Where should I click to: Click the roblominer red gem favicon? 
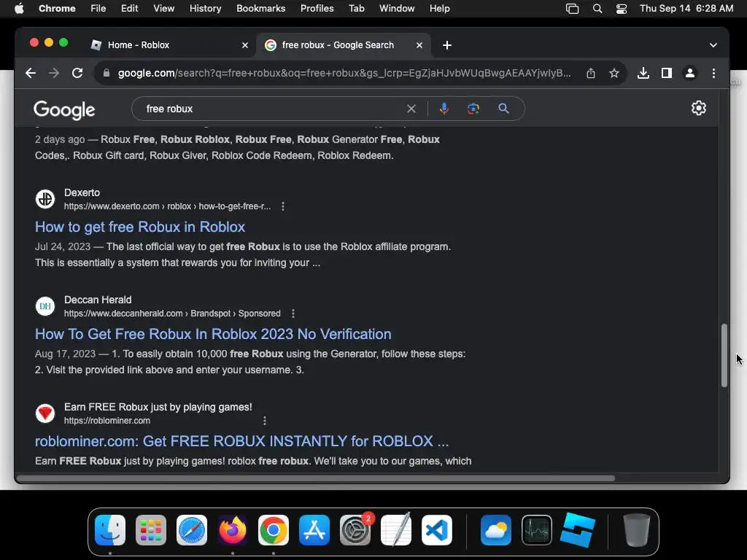click(x=45, y=413)
